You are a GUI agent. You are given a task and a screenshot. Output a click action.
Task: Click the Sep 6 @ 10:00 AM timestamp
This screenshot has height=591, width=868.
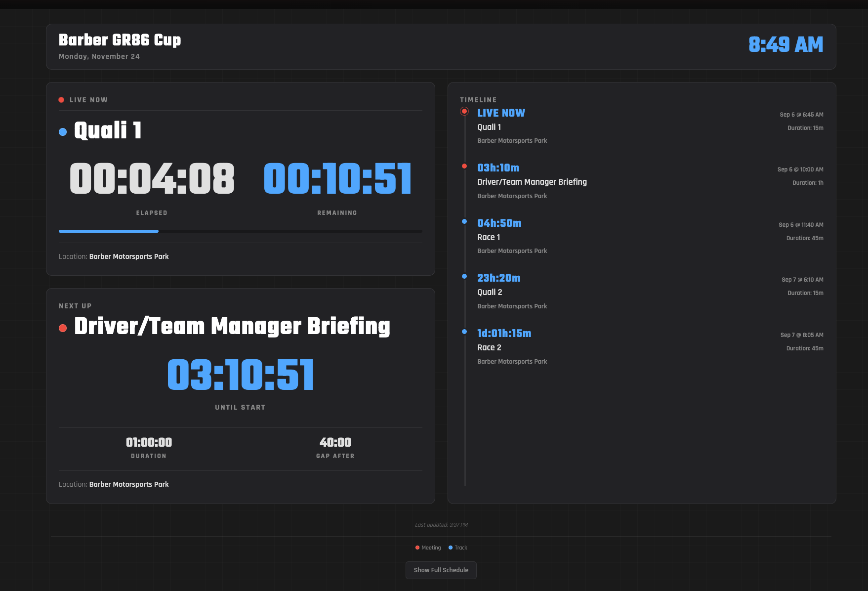[x=800, y=169]
